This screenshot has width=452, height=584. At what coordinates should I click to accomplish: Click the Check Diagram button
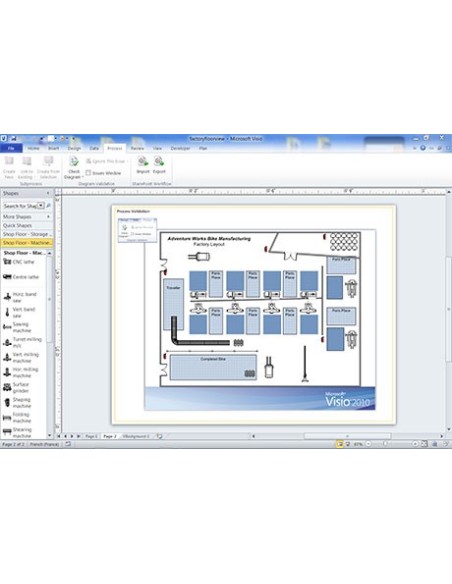point(74,167)
